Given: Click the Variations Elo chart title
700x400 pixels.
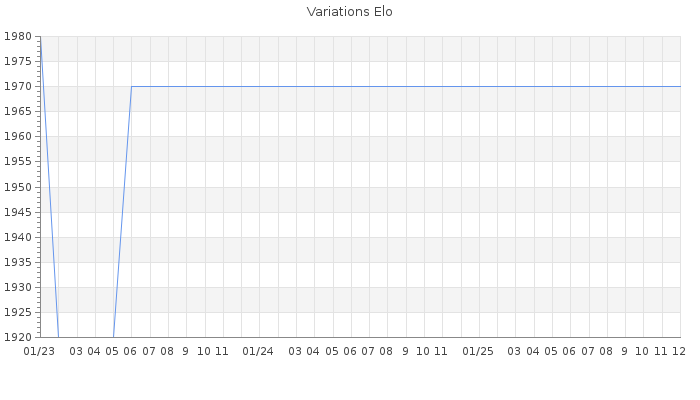Looking at the screenshot, I should [349, 12].
